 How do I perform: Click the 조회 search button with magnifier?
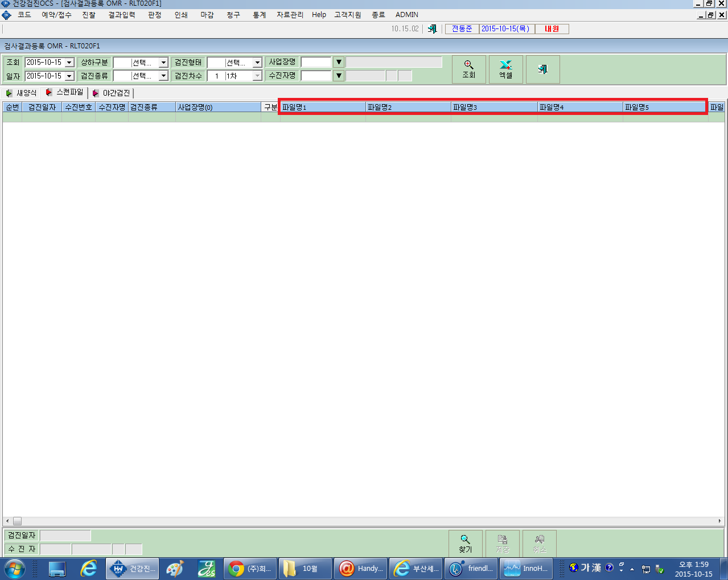point(469,69)
